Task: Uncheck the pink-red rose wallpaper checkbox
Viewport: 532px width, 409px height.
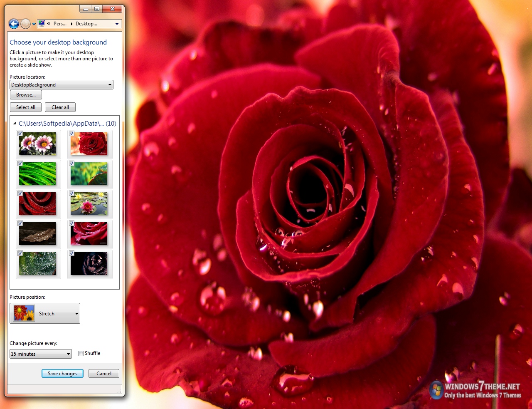Action: 71,223
